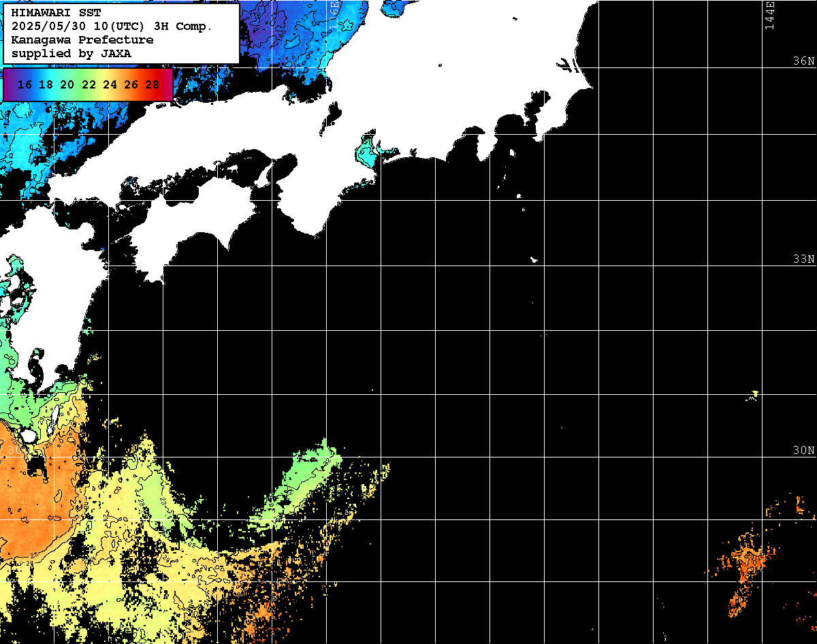Click the 144E longitude label
The height and width of the screenshot is (644, 817).
[x=770, y=15]
